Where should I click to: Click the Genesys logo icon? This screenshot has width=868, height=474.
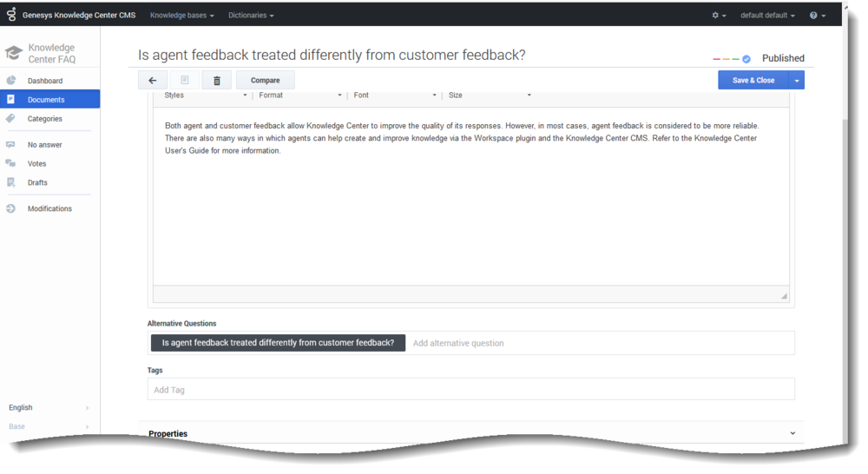[x=11, y=15]
